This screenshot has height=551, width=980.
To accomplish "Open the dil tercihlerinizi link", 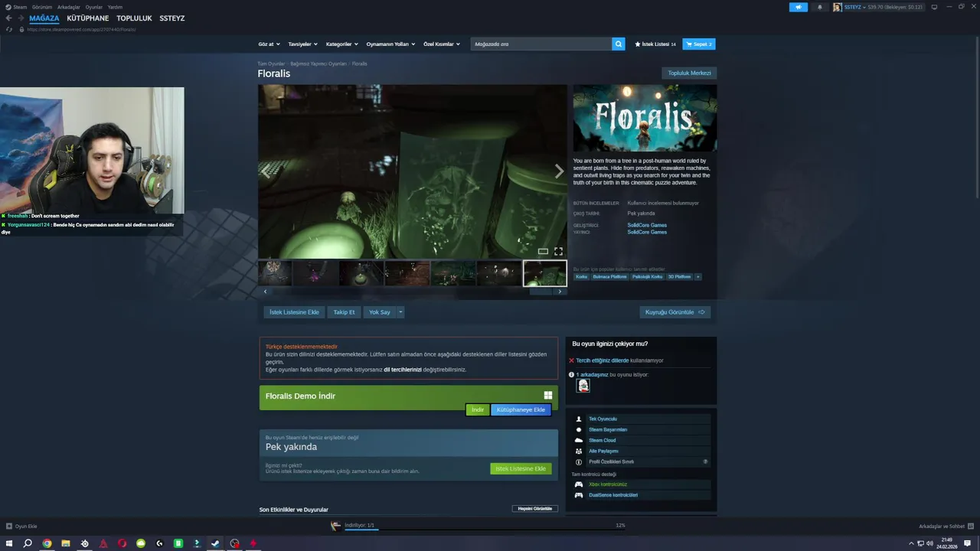I will pyautogui.click(x=403, y=370).
